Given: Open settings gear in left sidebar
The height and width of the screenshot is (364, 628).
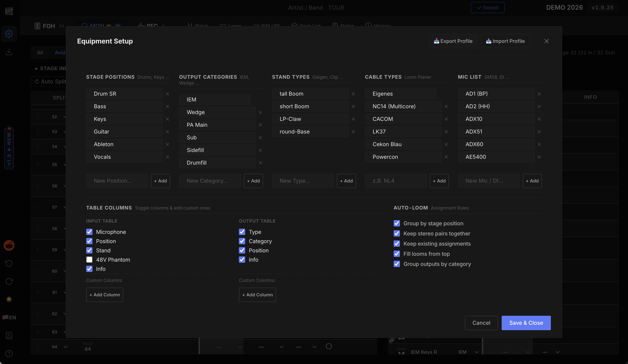Looking at the screenshot, I should (9, 34).
